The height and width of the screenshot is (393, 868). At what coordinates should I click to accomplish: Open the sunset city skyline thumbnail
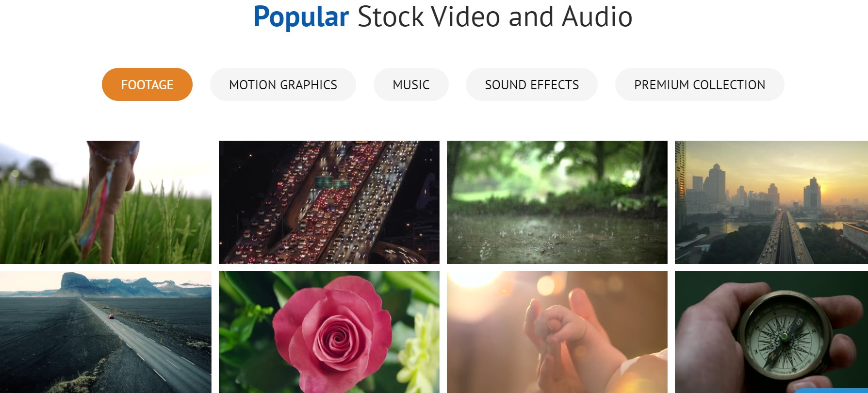tap(771, 202)
